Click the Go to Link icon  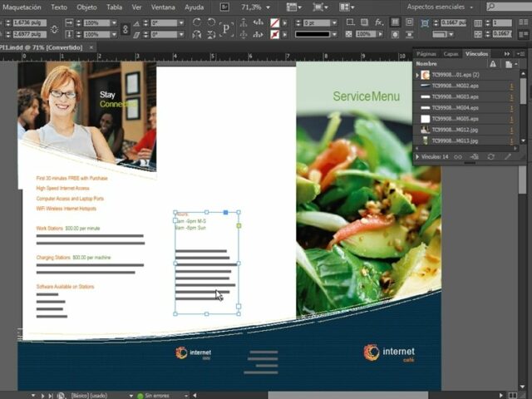pyautogui.click(x=475, y=156)
